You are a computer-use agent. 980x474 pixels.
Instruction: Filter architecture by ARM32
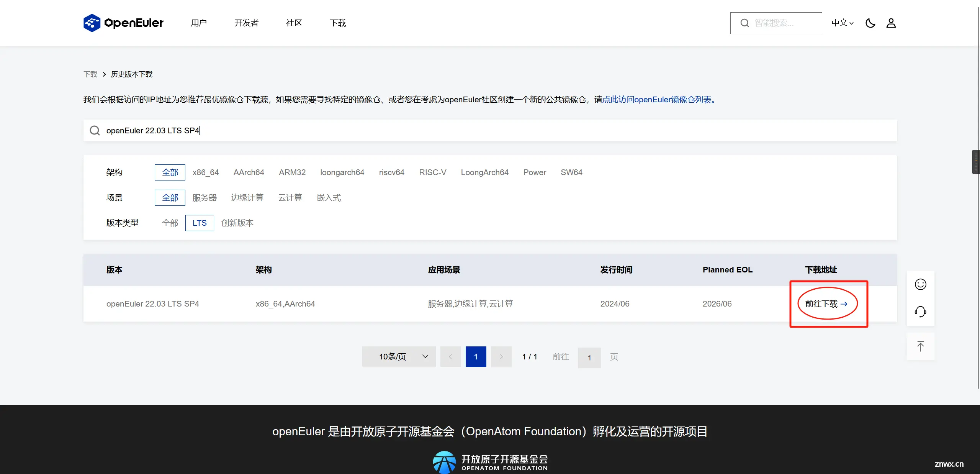click(x=292, y=172)
